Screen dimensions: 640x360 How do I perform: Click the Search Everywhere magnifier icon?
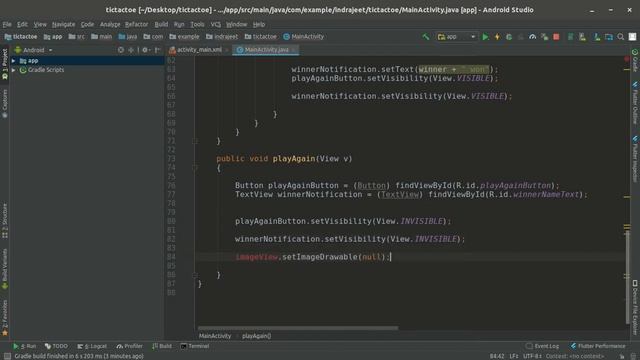[621, 37]
